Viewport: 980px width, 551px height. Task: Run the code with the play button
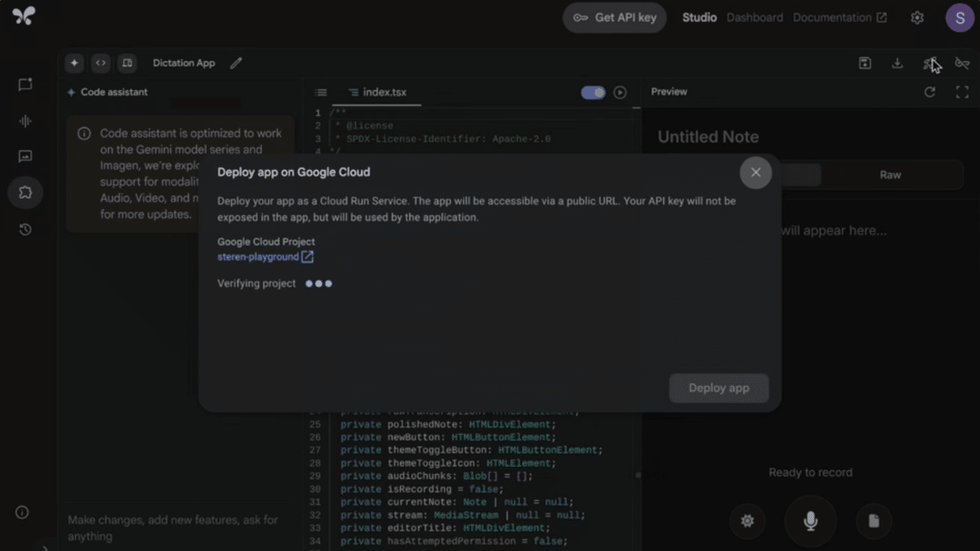[x=619, y=92]
